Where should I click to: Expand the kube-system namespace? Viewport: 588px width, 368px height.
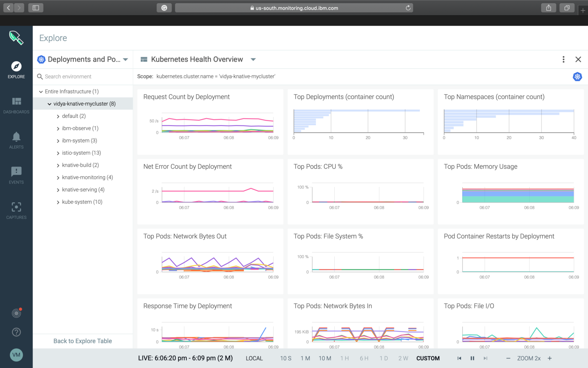tap(58, 202)
